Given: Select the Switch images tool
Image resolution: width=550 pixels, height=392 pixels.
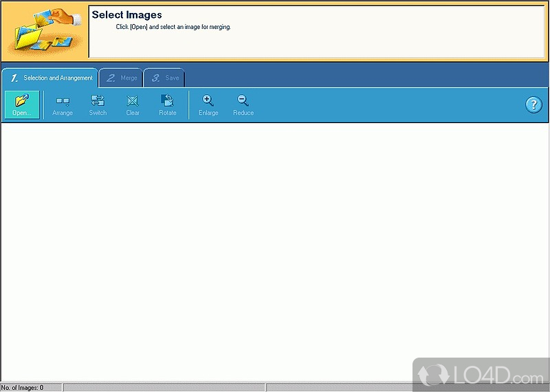Looking at the screenshot, I should coord(98,105).
